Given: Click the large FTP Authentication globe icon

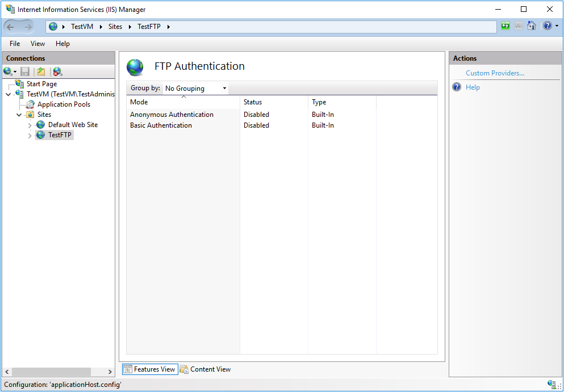Looking at the screenshot, I should tap(135, 67).
